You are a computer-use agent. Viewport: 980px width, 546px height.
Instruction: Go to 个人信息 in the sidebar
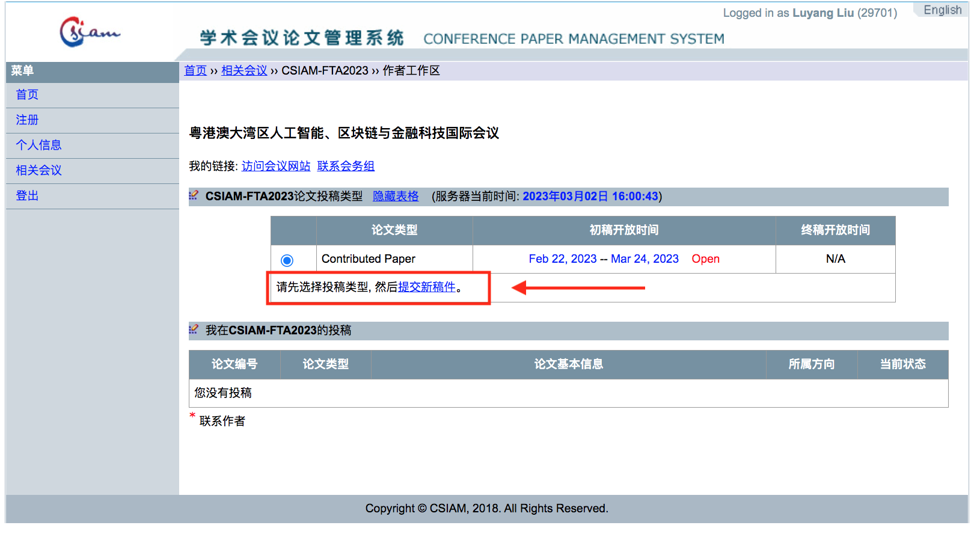[38, 146]
